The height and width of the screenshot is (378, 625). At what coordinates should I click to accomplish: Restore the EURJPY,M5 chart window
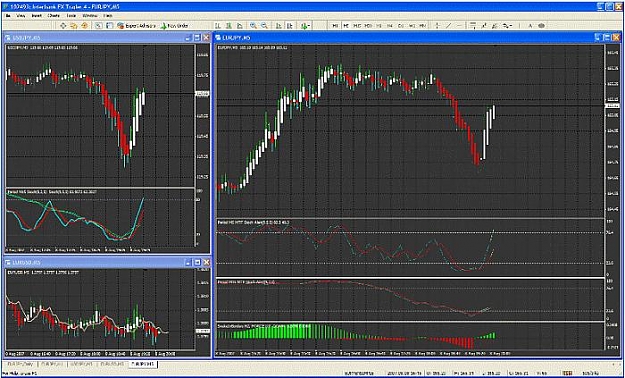pyautogui.click(x=606, y=37)
